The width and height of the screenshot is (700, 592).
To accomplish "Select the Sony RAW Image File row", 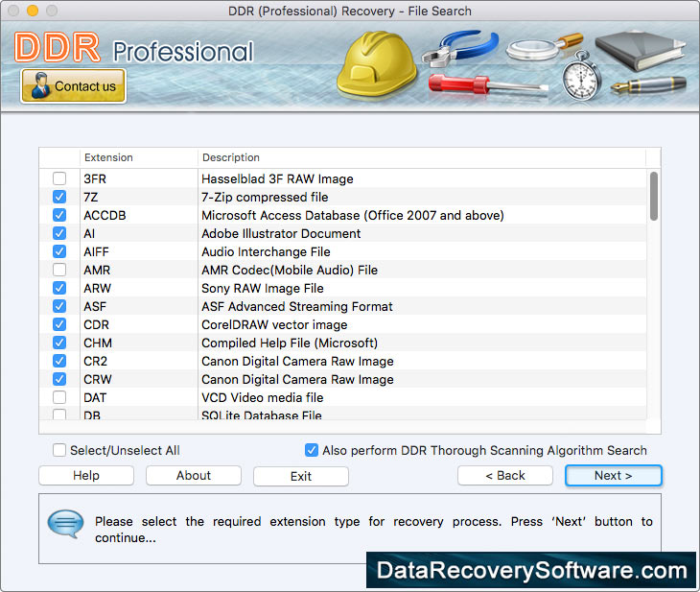I will click(x=343, y=288).
